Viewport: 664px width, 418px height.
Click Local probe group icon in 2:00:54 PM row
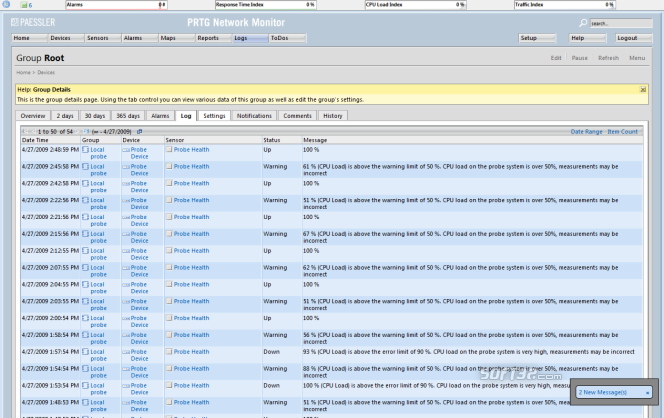click(86, 318)
